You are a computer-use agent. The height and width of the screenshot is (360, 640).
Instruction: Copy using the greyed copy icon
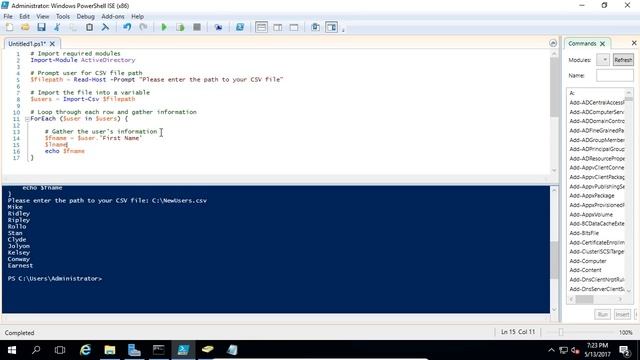pos(73,27)
